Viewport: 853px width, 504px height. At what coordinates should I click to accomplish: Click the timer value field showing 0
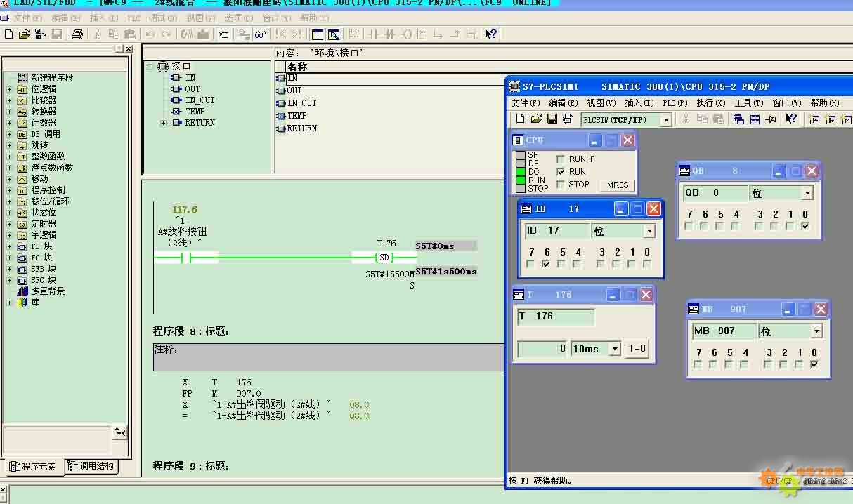tap(542, 348)
